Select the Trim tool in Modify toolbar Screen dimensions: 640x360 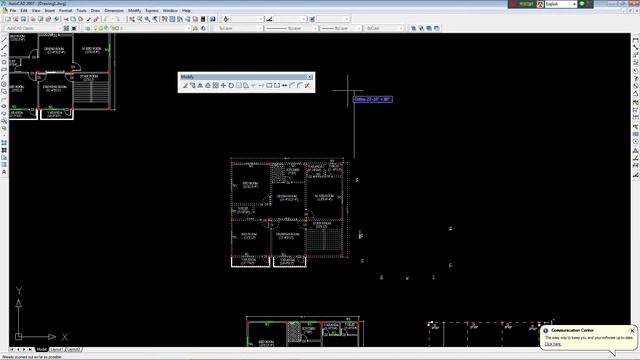253,85
